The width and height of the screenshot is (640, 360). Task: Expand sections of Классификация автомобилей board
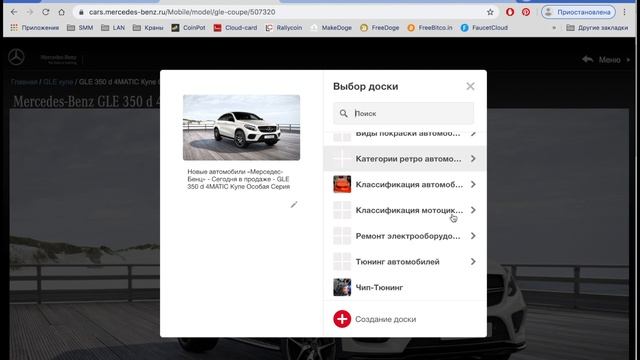pyautogui.click(x=473, y=184)
